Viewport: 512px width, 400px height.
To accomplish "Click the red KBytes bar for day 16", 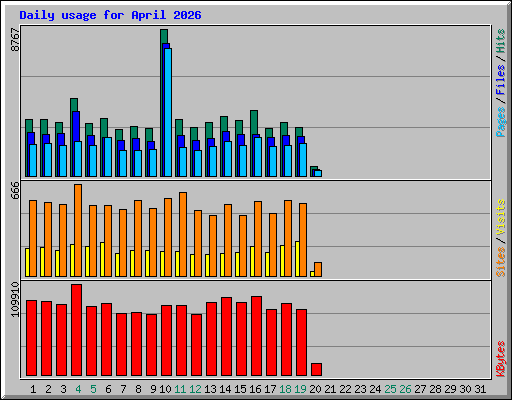I will [256, 336].
